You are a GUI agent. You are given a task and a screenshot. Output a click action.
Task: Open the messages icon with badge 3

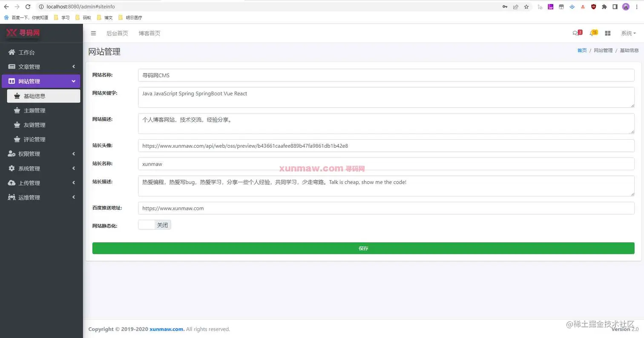point(577,33)
